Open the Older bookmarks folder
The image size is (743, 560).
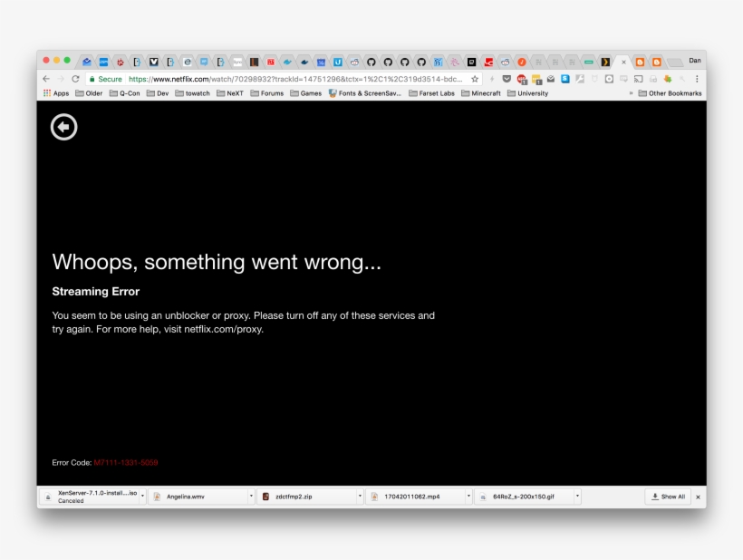pyautogui.click(x=89, y=93)
